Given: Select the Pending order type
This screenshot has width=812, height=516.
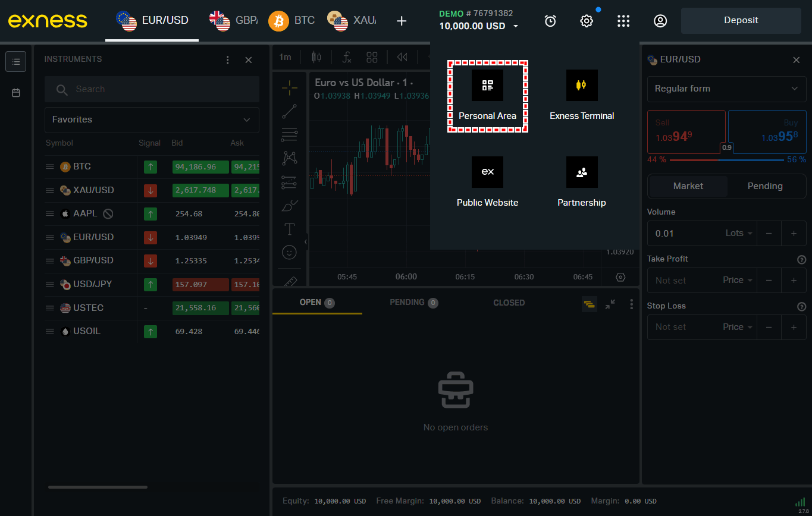Looking at the screenshot, I should [765, 186].
